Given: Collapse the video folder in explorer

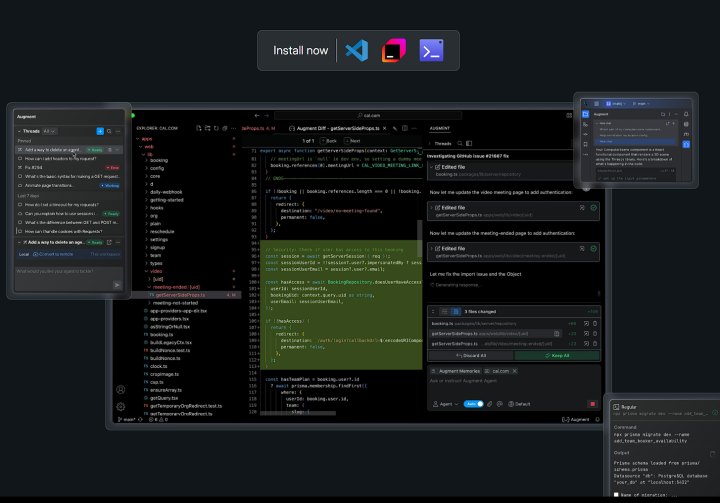Looking at the screenshot, I should click(x=155, y=270).
